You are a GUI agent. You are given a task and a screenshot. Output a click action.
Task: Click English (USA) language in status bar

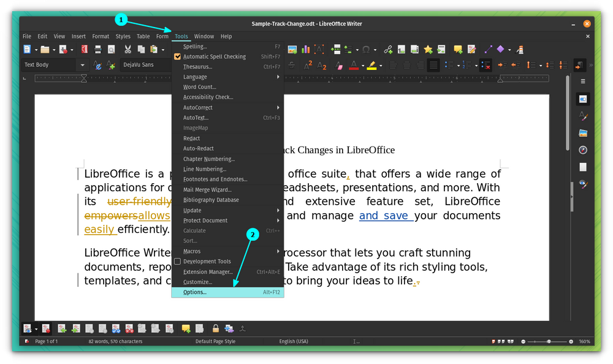[294, 341]
